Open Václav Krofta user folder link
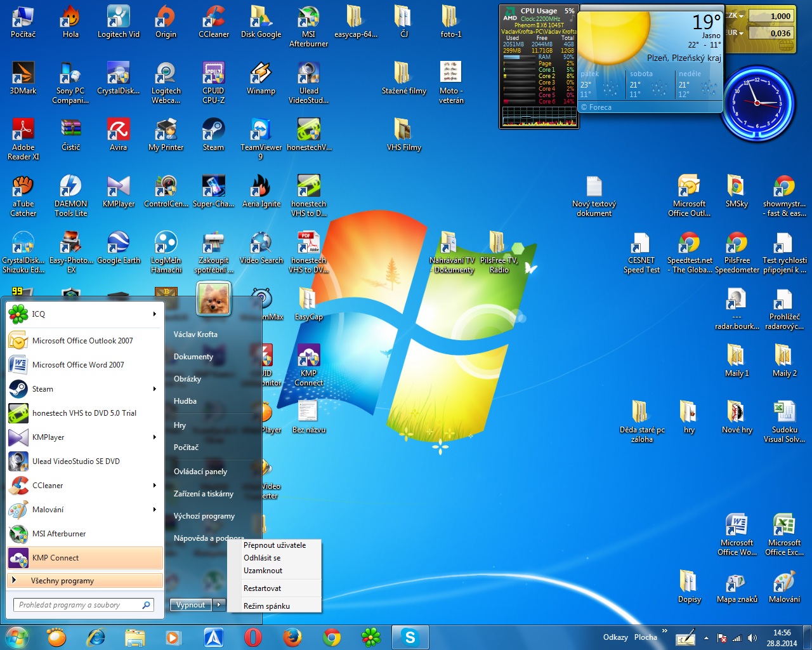The width and height of the screenshot is (812, 650). coord(195,334)
